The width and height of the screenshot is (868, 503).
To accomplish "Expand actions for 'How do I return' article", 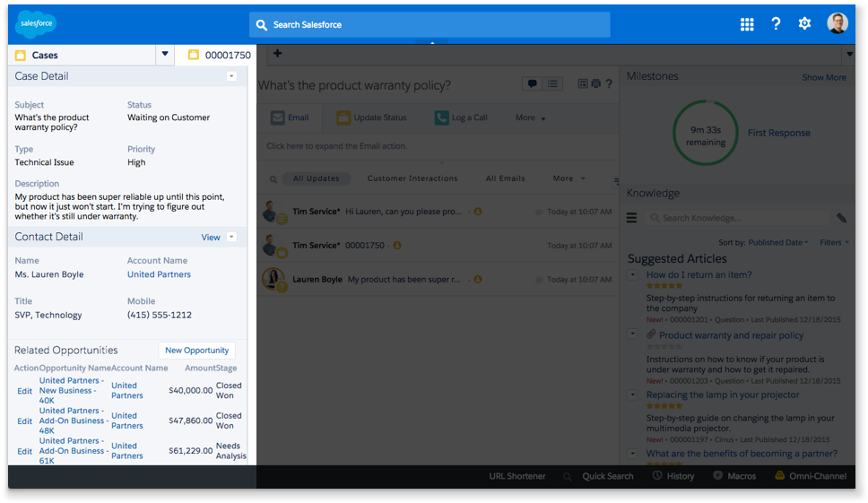I will [632, 274].
